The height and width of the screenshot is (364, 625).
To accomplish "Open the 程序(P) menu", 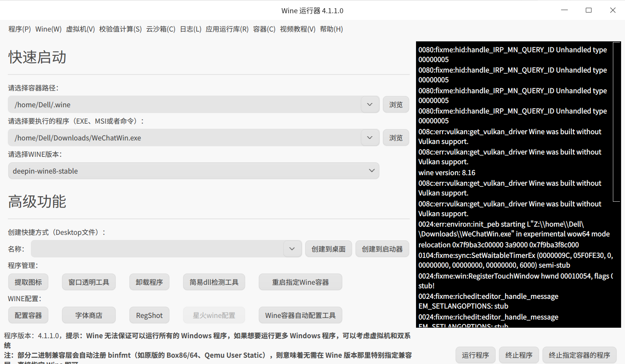I will click(20, 29).
